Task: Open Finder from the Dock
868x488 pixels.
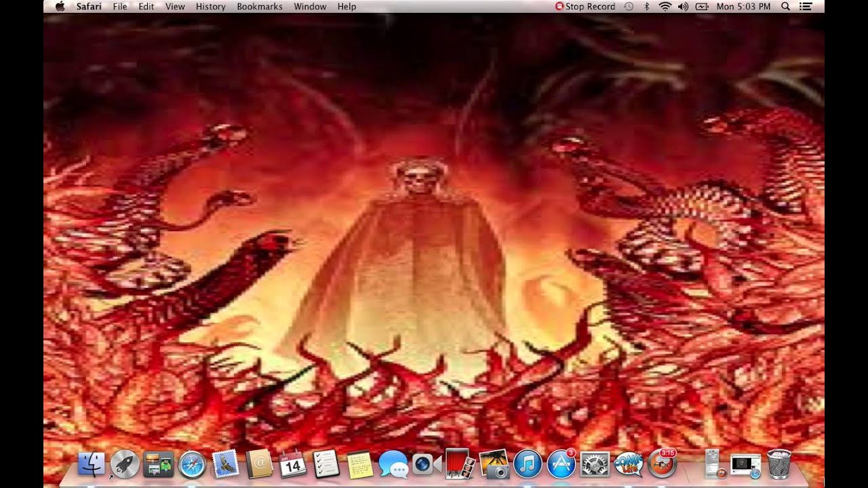Action: tap(92, 464)
